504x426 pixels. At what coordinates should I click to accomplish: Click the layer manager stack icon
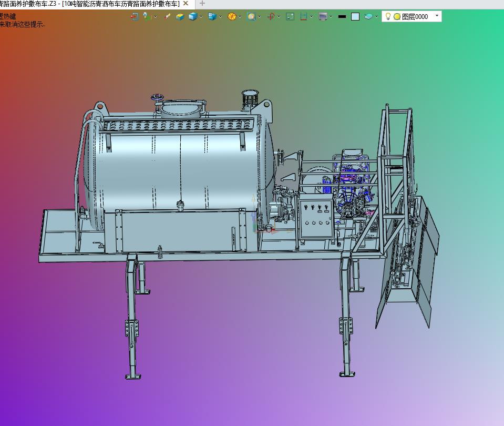pyautogui.click(x=368, y=16)
